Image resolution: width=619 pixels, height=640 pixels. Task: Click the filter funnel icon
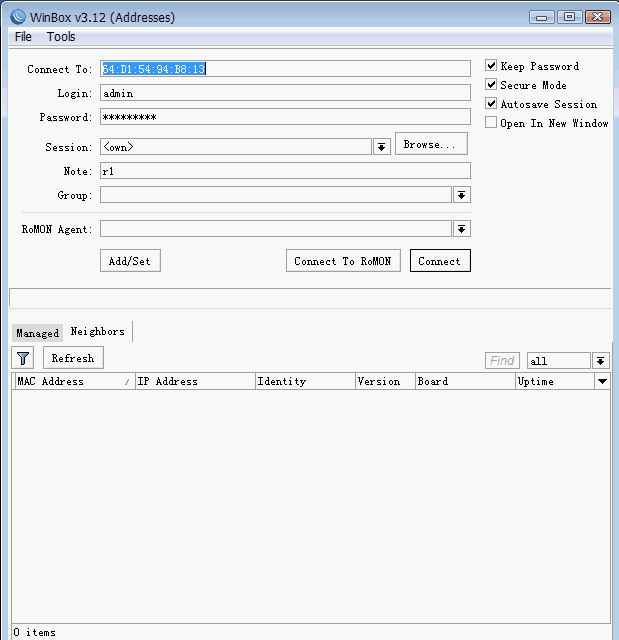pos(23,358)
